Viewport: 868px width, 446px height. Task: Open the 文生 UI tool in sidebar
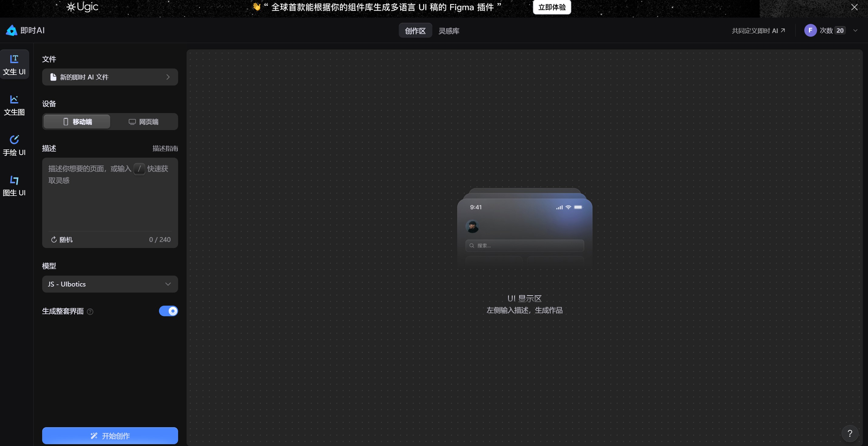point(14,65)
